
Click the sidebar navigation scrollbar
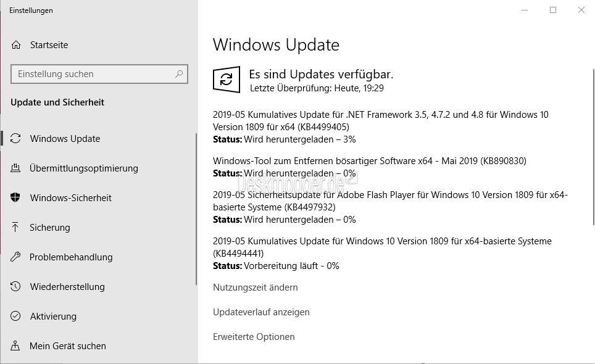pos(196,209)
